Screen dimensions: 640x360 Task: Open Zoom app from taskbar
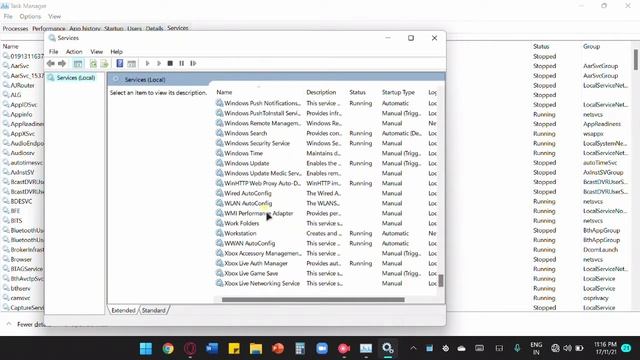[x=322, y=348]
